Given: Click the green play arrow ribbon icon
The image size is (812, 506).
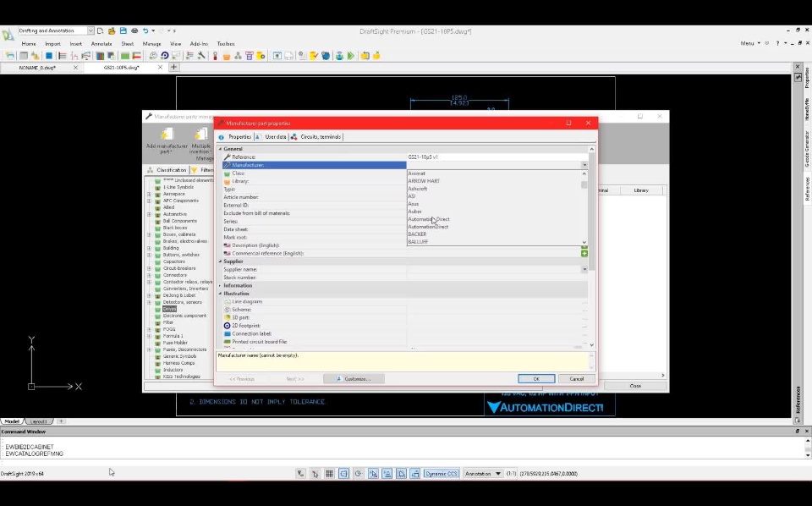Looking at the screenshot, I should pos(351,55).
